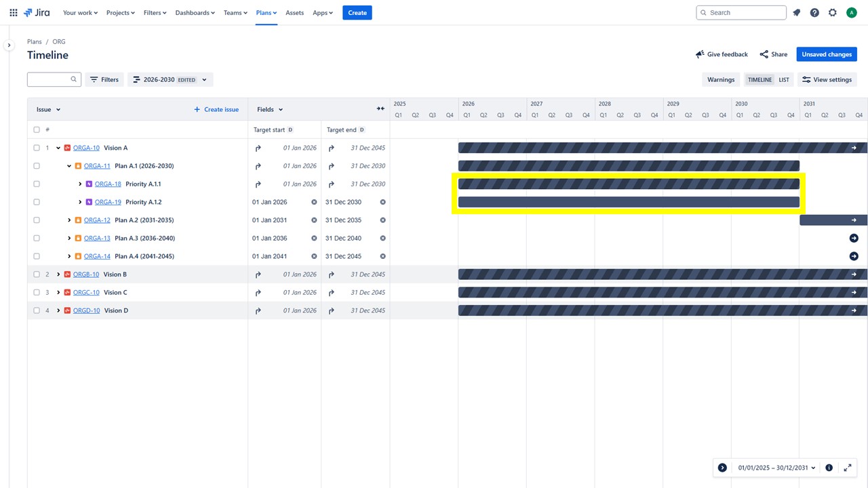Click the timeline navigation arrow bottom

pos(722,468)
